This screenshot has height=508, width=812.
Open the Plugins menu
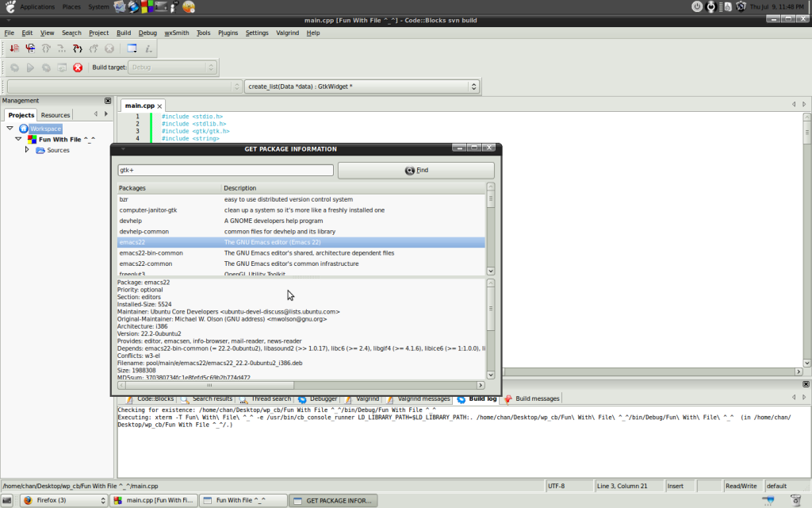tap(228, 33)
